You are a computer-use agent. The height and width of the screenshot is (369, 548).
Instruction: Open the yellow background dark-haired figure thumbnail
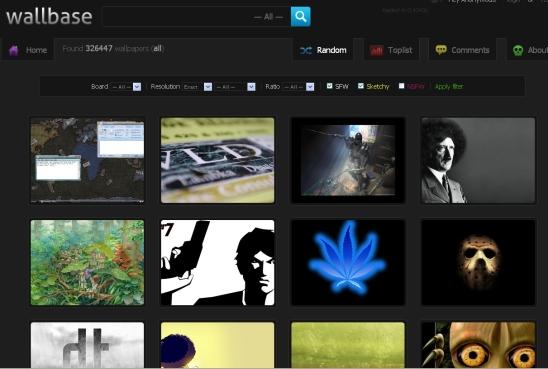coord(217,345)
